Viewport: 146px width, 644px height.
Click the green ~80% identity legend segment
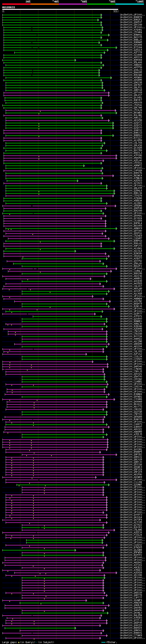(x=101, y=4)
